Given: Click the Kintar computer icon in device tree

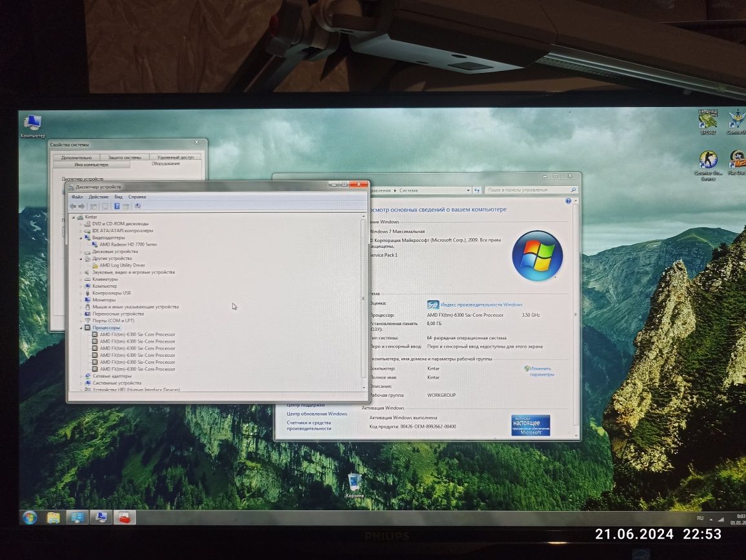Looking at the screenshot, I should 80,217.
